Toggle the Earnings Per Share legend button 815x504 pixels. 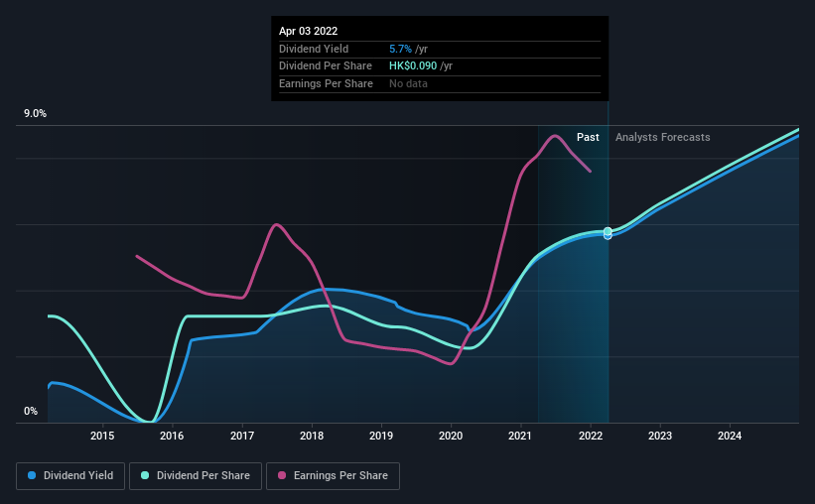[x=333, y=476]
